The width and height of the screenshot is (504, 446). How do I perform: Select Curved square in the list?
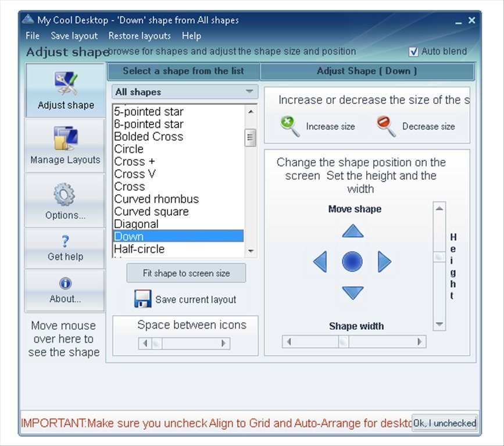pyautogui.click(x=178, y=212)
